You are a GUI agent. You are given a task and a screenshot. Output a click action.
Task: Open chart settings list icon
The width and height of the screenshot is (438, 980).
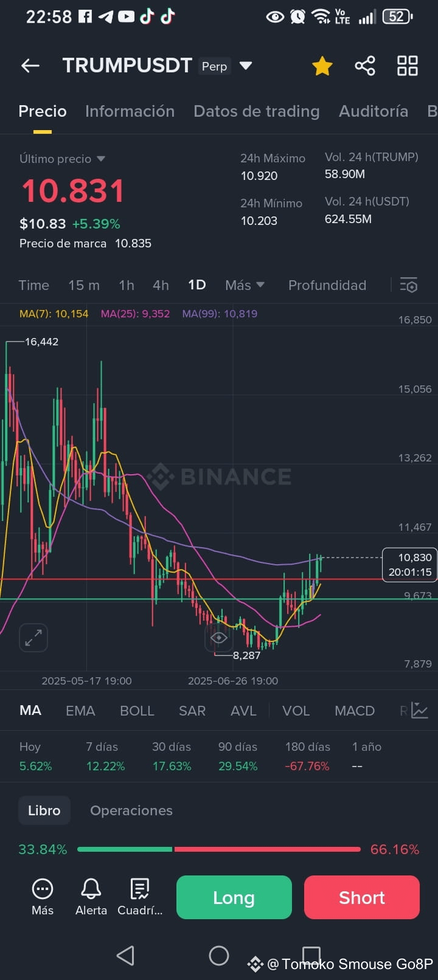pyautogui.click(x=409, y=285)
